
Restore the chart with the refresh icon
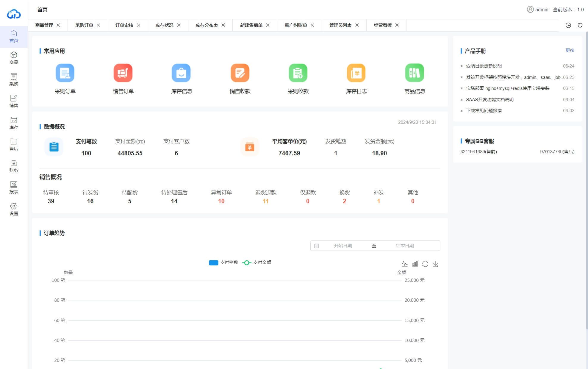425,264
